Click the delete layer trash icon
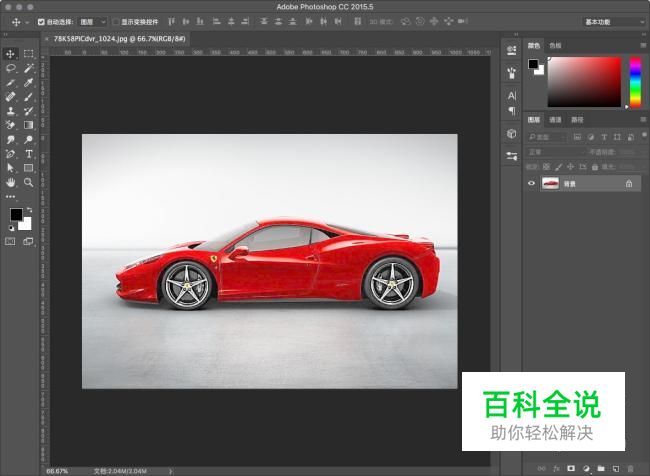Screen dimensions: 650x476 tap(630, 467)
